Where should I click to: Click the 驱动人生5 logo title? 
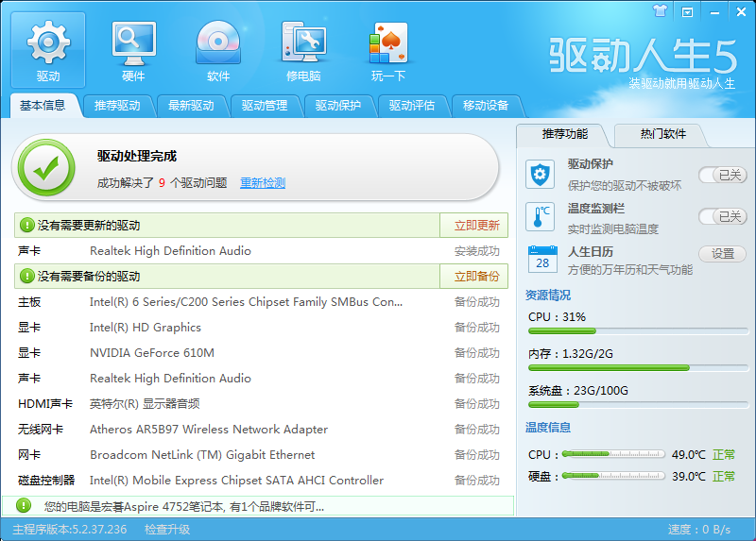click(644, 56)
